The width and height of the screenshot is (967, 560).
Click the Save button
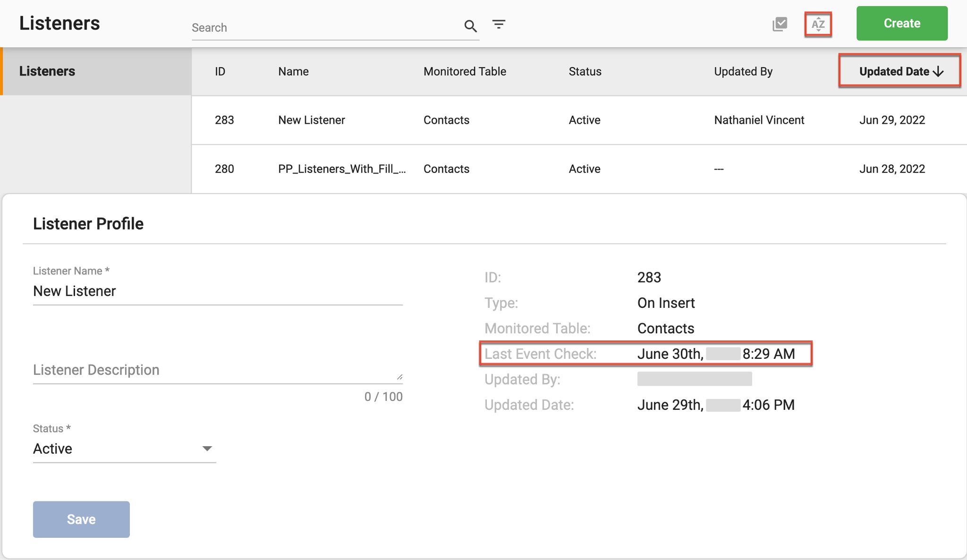(81, 519)
